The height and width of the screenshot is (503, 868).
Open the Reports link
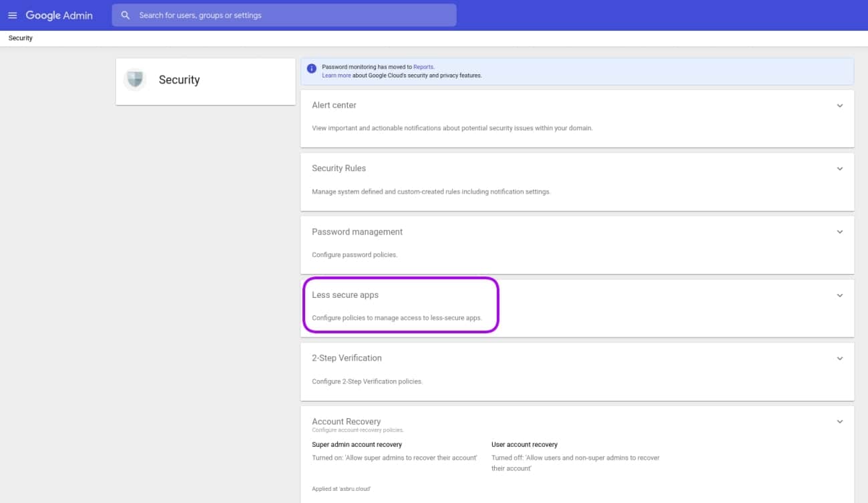coord(423,67)
